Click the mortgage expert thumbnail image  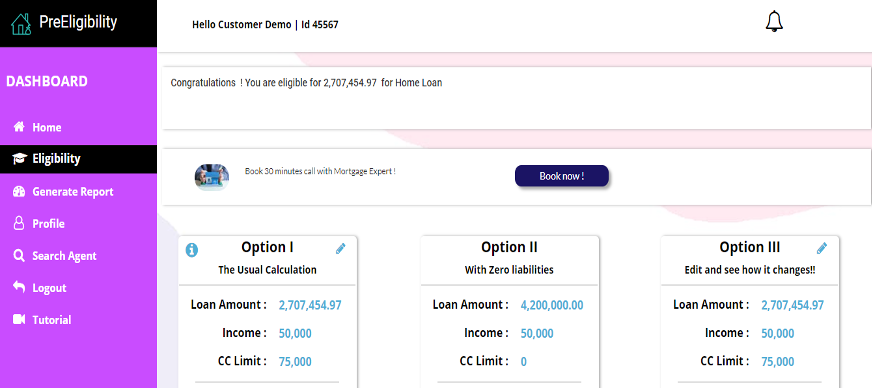211,177
